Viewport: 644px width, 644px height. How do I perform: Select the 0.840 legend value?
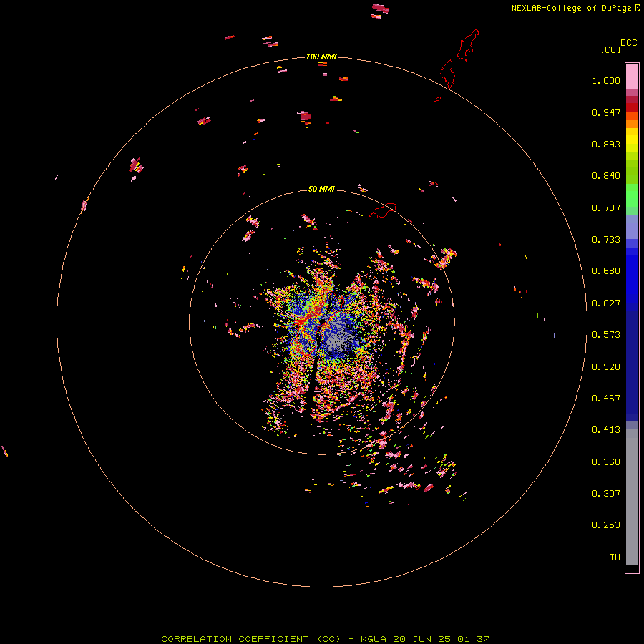coord(606,176)
